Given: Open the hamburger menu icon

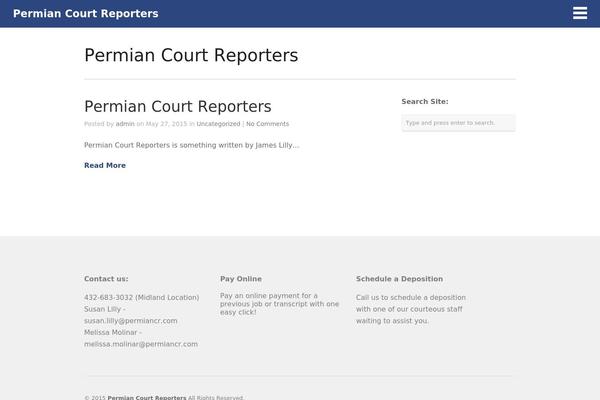Looking at the screenshot, I should click(580, 13).
